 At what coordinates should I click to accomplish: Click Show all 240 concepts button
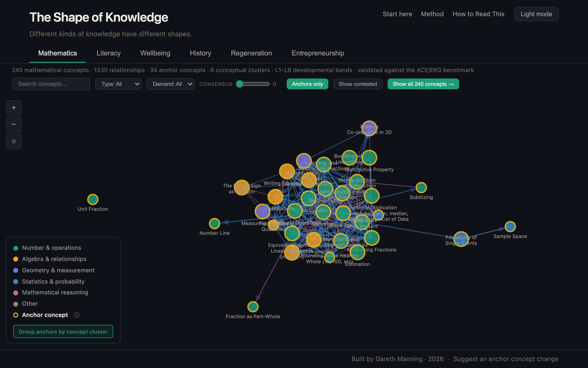(423, 84)
